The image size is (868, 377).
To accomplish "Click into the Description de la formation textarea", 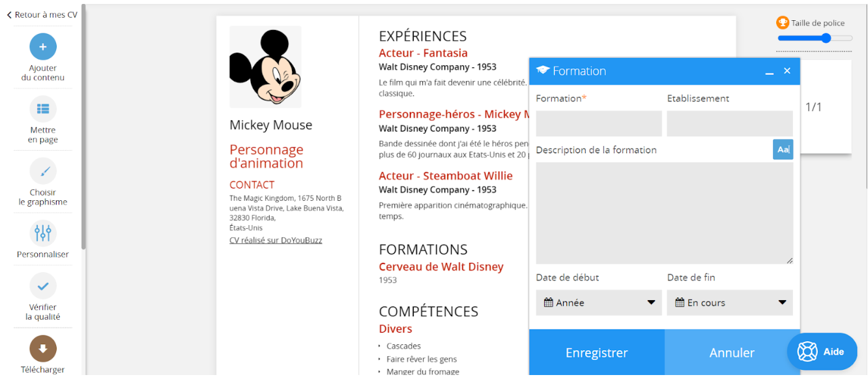I will click(x=665, y=213).
